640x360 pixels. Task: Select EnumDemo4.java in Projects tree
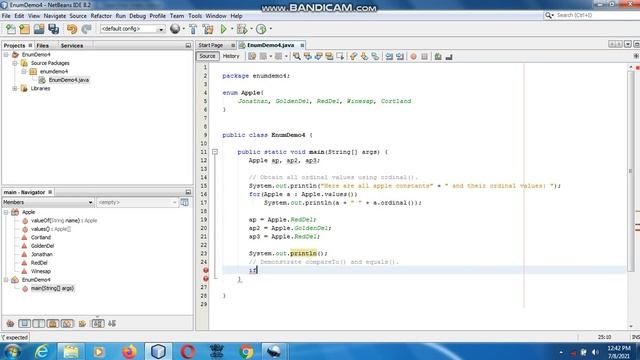69,80
